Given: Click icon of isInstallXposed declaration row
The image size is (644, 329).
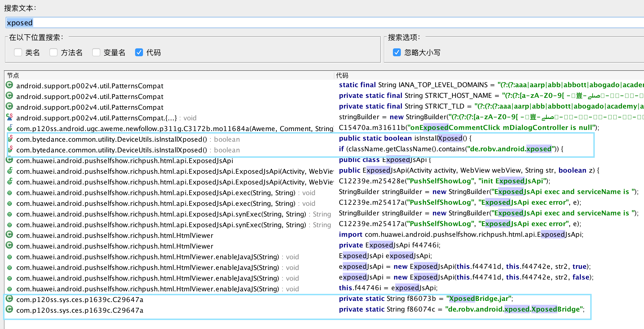Looking at the screenshot, I should 10,139.
